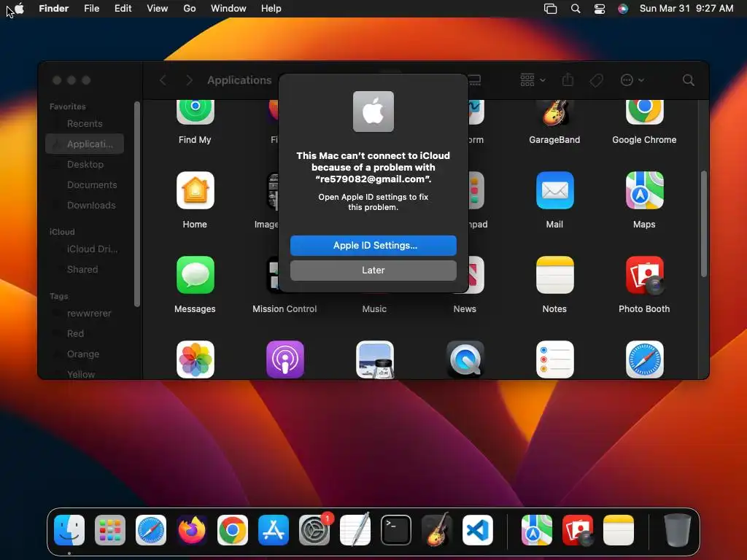Open Apple ID Settings from the dialog
The width and height of the screenshot is (747, 560).
pos(373,245)
